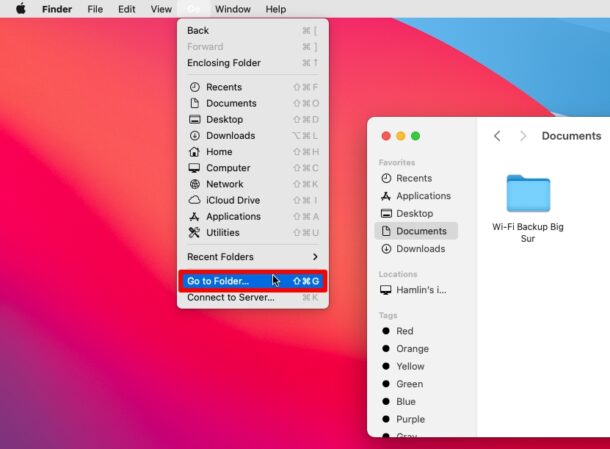610x449 pixels.
Task: Click the Locations sidebar heading
Action: (x=398, y=274)
